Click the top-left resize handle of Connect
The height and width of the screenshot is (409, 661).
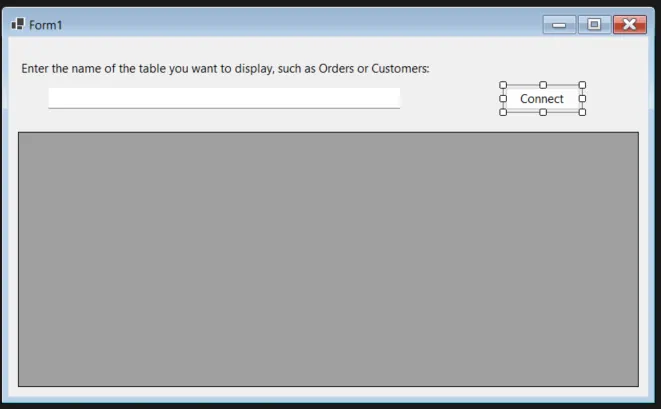pos(503,85)
